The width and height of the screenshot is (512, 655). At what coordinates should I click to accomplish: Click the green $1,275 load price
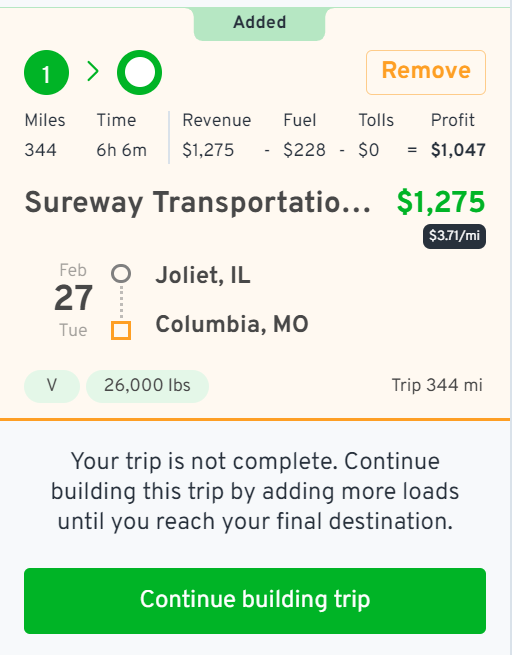[441, 202]
